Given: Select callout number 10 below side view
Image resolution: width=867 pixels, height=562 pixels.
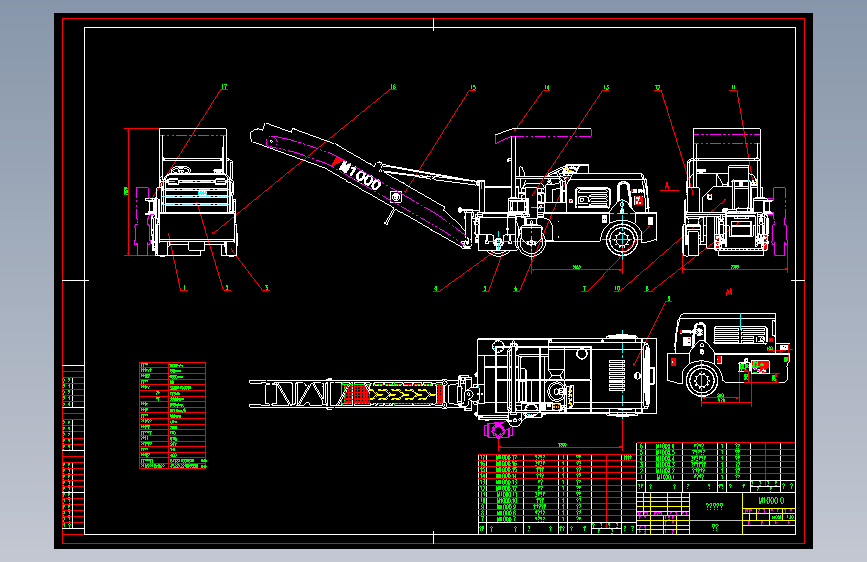Looking at the screenshot, I should [617, 289].
